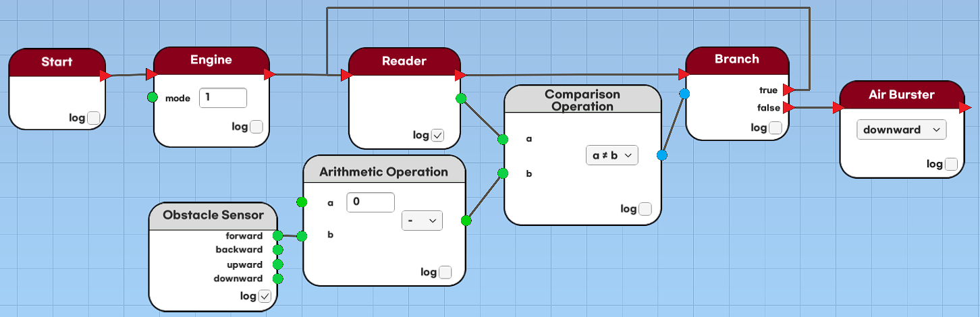Enable log checkbox on Engine node
Image resolution: width=980 pixels, height=317 pixels.
tap(256, 127)
